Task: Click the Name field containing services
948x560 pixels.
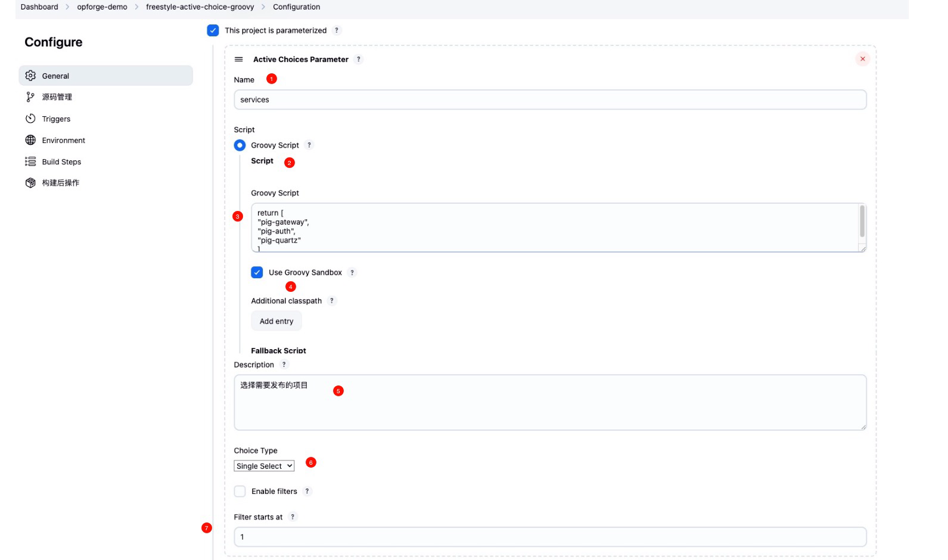Action: coord(549,100)
